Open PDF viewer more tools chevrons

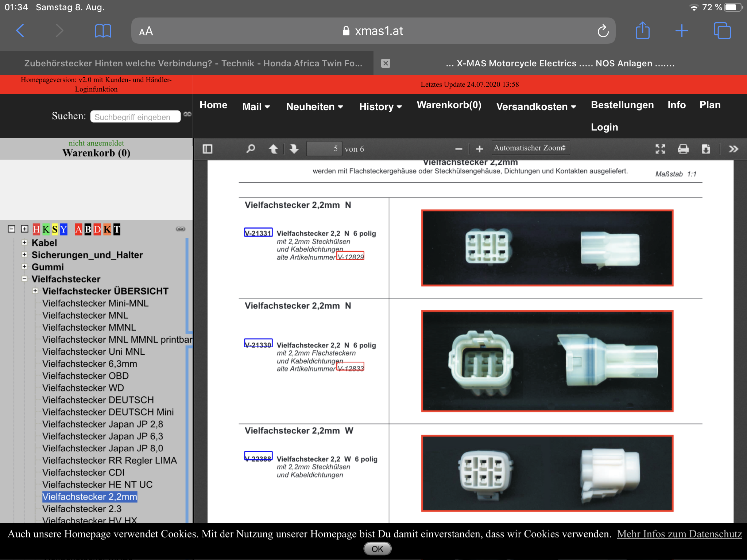(733, 149)
